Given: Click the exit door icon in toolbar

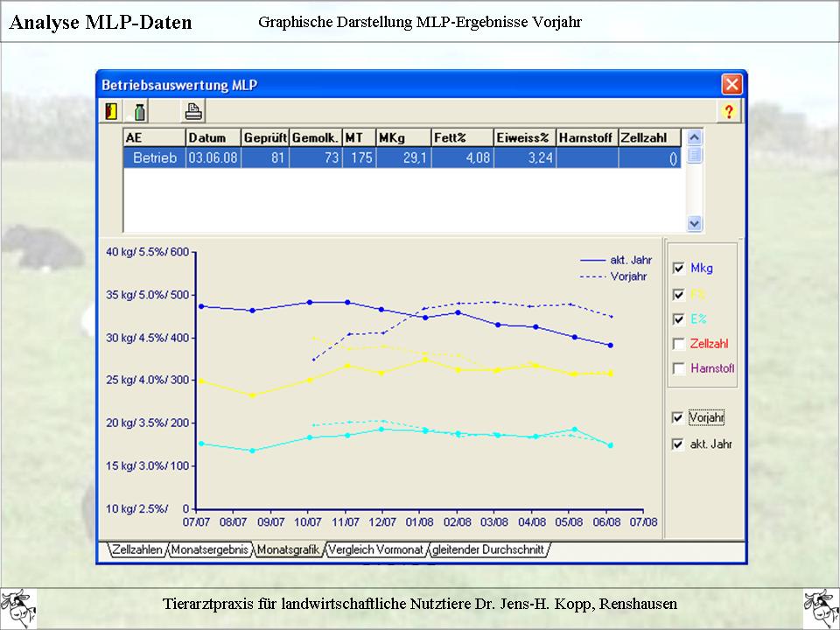Looking at the screenshot, I should coord(111,111).
